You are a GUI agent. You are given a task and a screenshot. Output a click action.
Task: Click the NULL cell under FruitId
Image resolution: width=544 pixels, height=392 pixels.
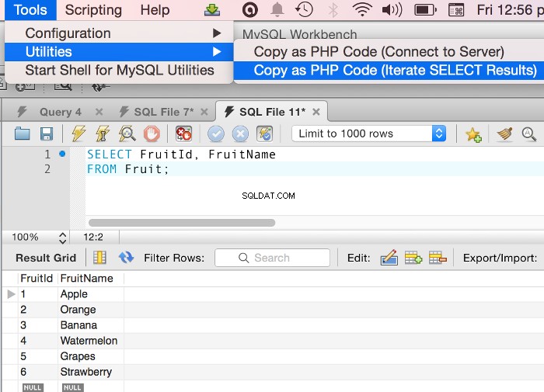pyautogui.click(x=33, y=387)
